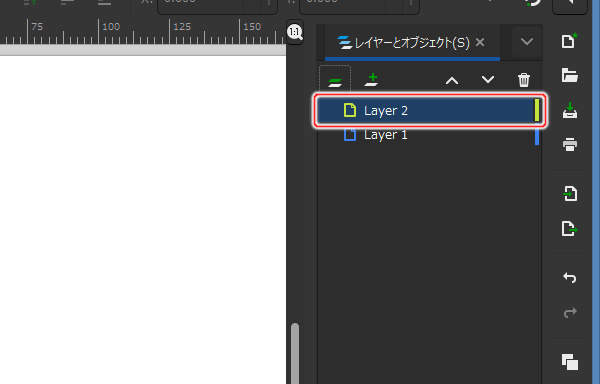
Task: Click the canvas vertical scrollbar handle
Action: 295,353
